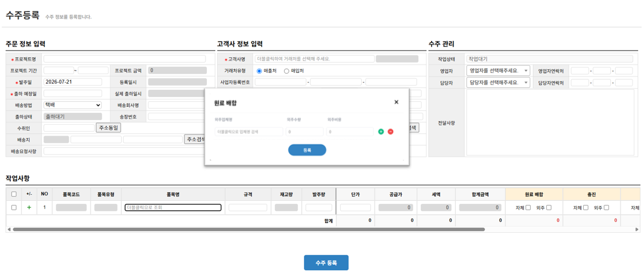644x275 pixels.
Task: Select the 매출처 radio button
Action: [x=259, y=71]
